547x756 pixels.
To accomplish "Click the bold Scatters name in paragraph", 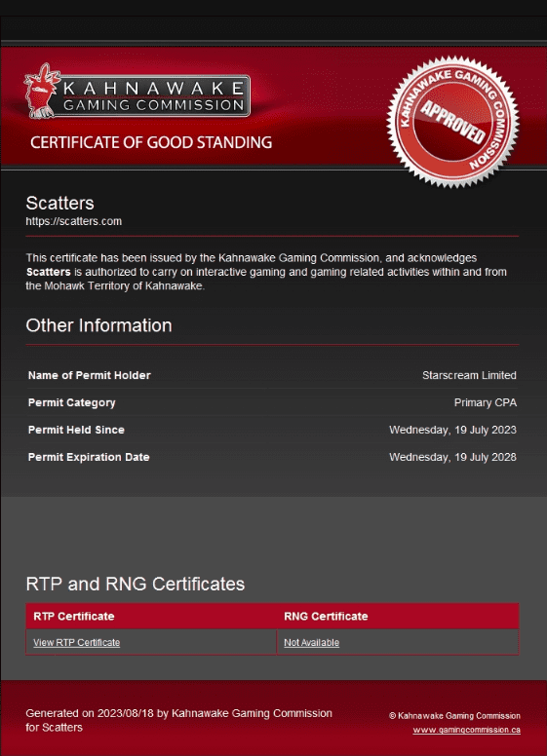I will [48, 272].
